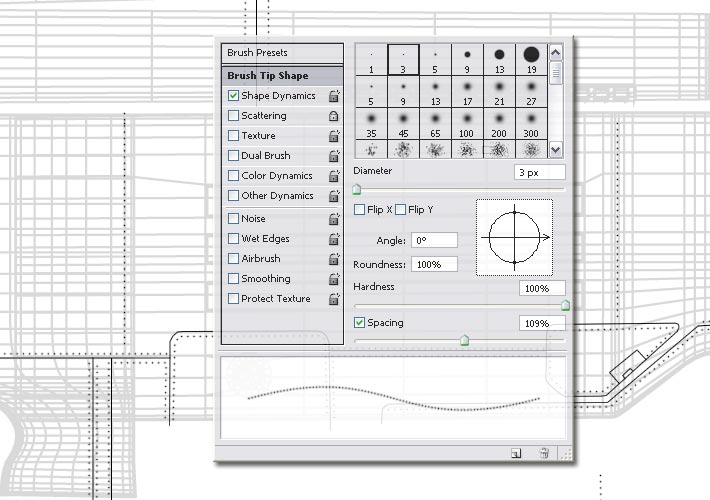Check the Flip X checkbox
710x500 pixels.
pyautogui.click(x=359, y=210)
